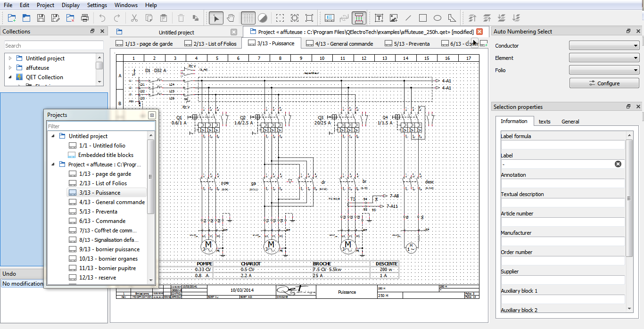Image resolution: width=644 pixels, height=329 pixels.
Task: Toggle automatic conductor creation
Action: pyautogui.click(x=359, y=18)
